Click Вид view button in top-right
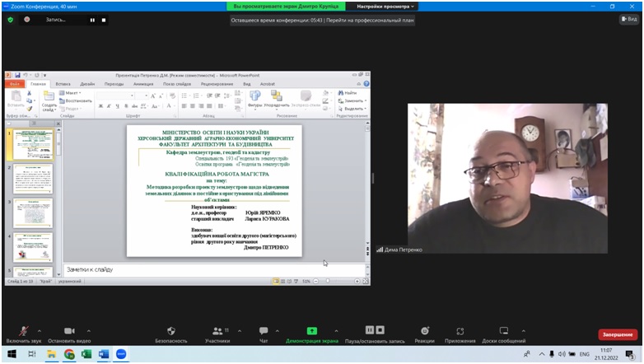This screenshot has width=644, height=364. 629,19
